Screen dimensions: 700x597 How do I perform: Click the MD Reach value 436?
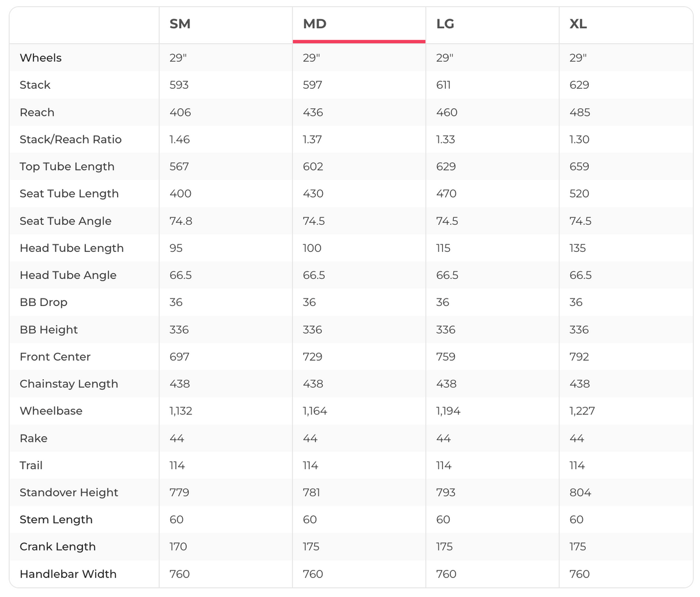coord(313,112)
